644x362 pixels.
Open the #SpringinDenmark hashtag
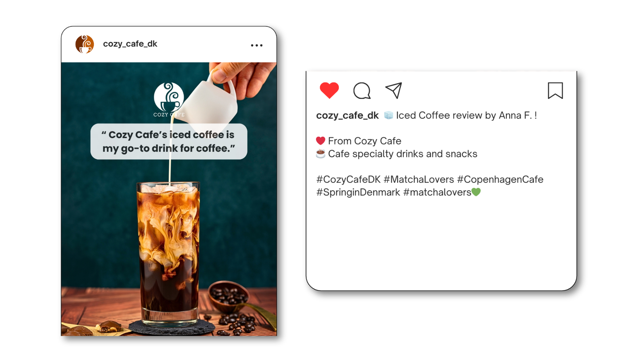point(358,192)
